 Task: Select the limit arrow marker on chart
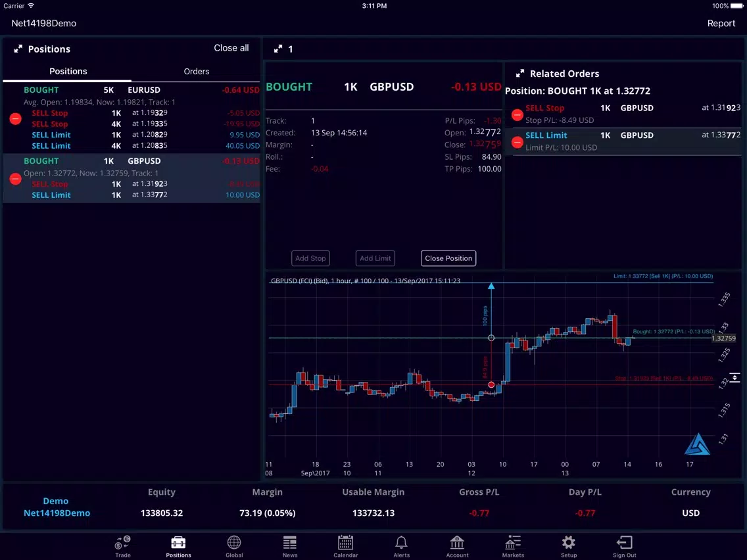[x=491, y=286]
